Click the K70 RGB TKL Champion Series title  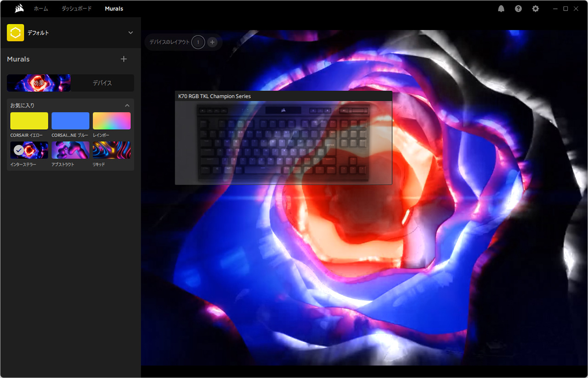pos(215,96)
